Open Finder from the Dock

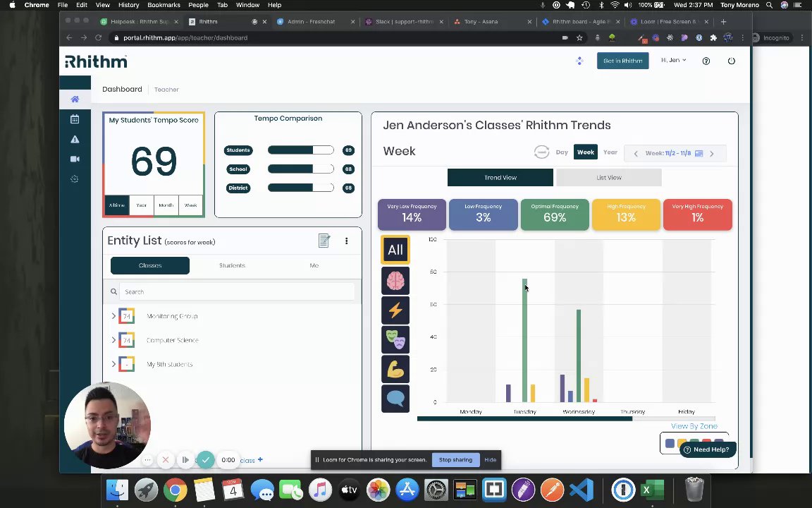tap(118, 490)
